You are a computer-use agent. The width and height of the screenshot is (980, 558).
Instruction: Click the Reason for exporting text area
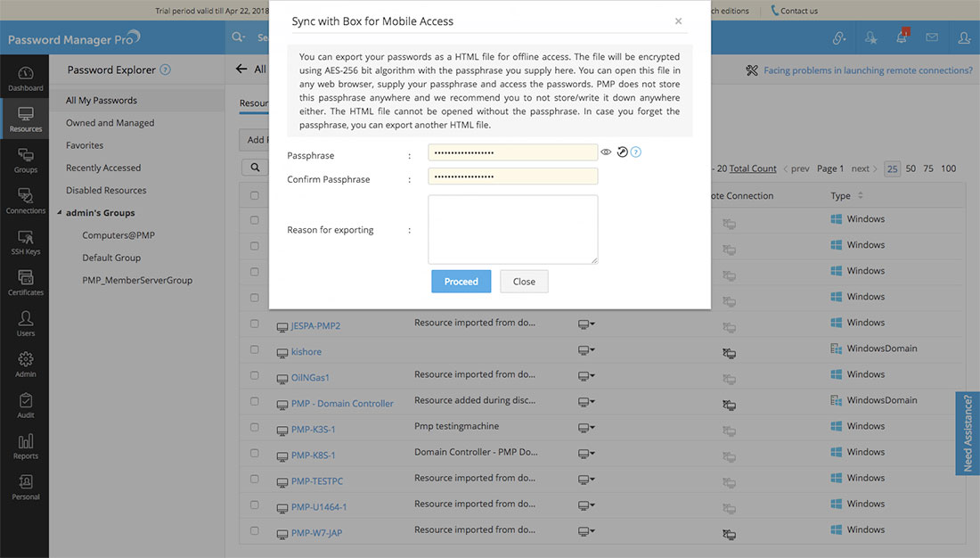(x=512, y=229)
